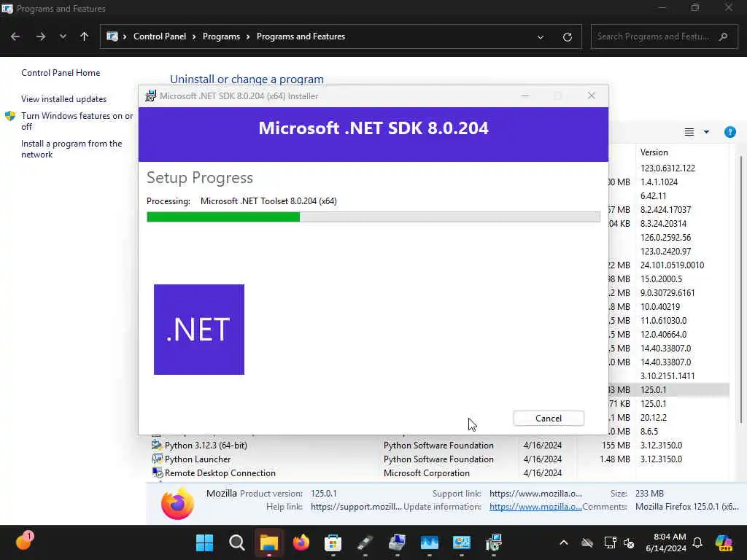Image resolution: width=747 pixels, height=560 pixels.
Task: Open Control Panel Home link
Action: (x=61, y=73)
